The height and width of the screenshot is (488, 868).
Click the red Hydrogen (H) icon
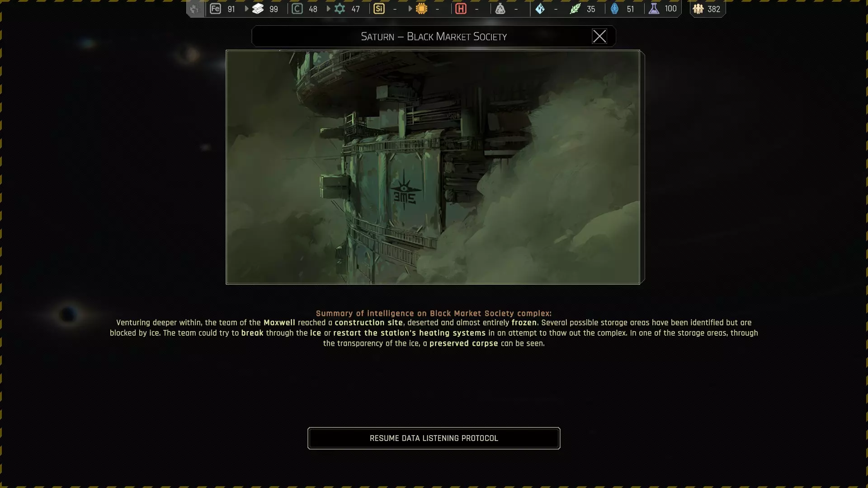tap(461, 9)
